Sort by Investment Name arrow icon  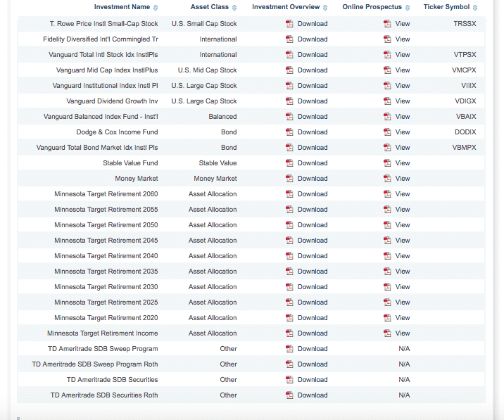156,8
